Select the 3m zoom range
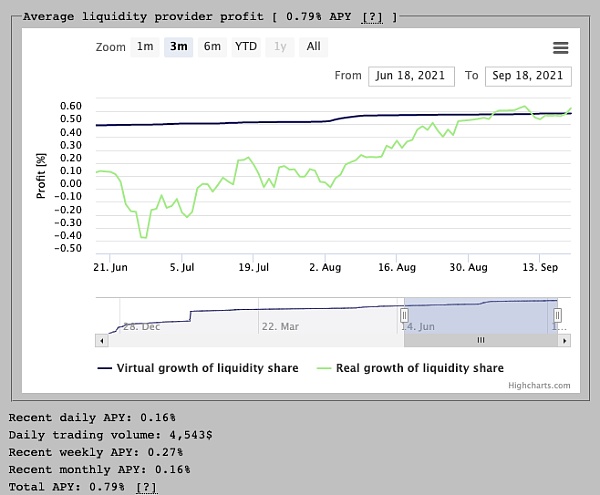 coord(178,46)
